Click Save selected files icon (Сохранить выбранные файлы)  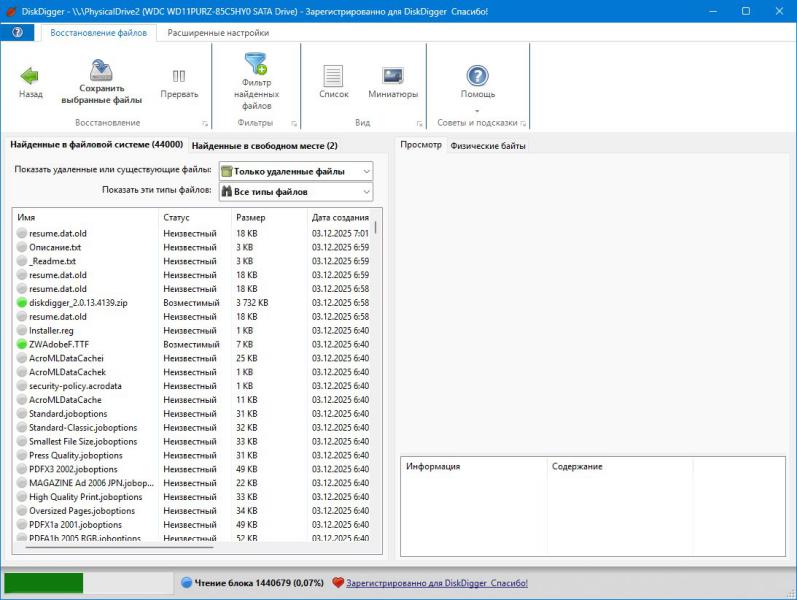(100, 72)
